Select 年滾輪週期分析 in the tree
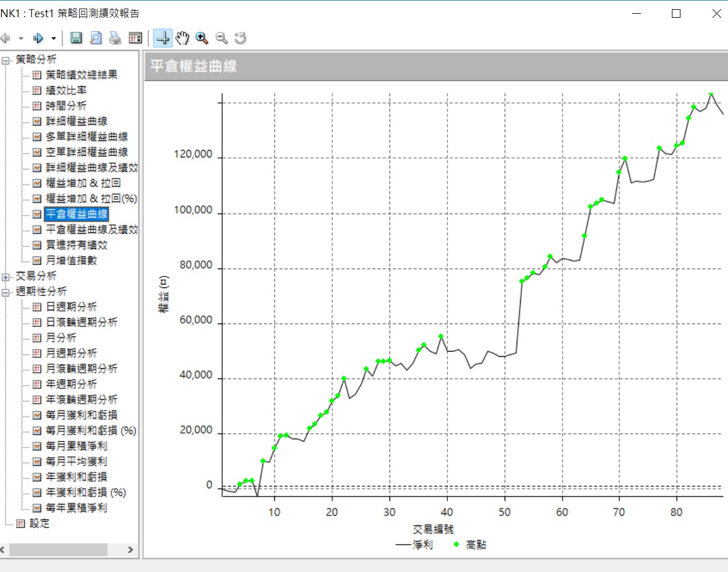Screen dimensions: 728x572 click(82, 399)
